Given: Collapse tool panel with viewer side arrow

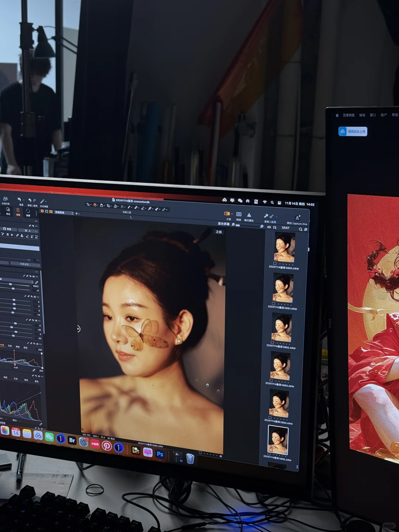Looking at the screenshot, I should coord(78,329).
